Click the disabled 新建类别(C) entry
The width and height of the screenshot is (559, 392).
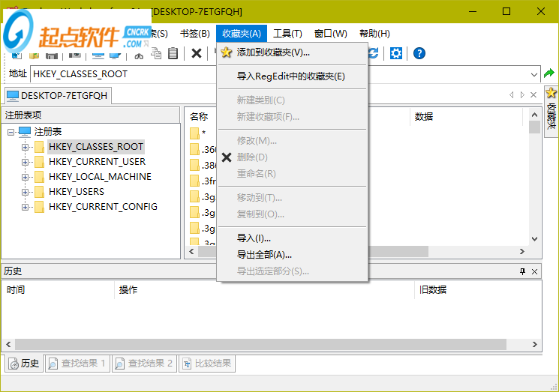[293, 100]
